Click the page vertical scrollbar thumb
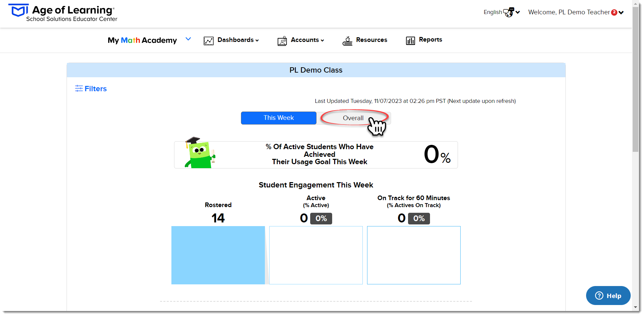The image size is (644, 316). (x=636, y=80)
